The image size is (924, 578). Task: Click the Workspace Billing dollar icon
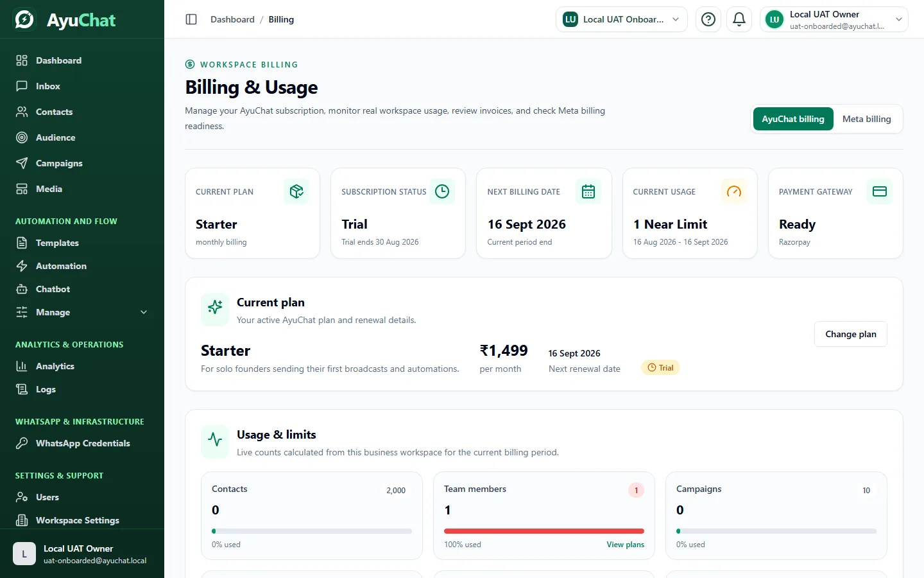[x=190, y=64]
